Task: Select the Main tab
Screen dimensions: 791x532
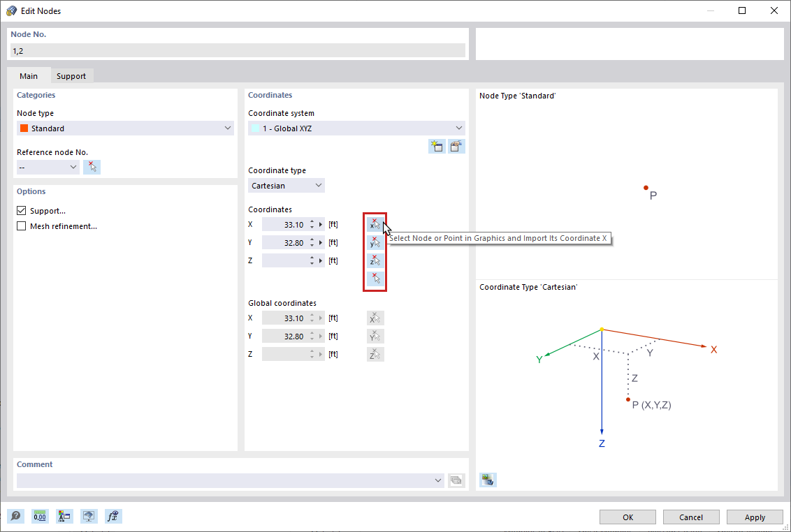Action: [x=29, y=75]
